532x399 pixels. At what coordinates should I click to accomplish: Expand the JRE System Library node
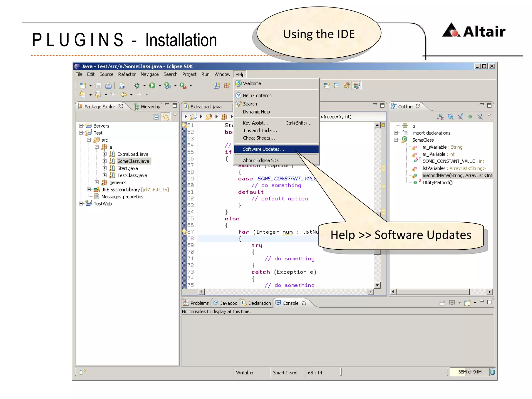coord(89,189)
